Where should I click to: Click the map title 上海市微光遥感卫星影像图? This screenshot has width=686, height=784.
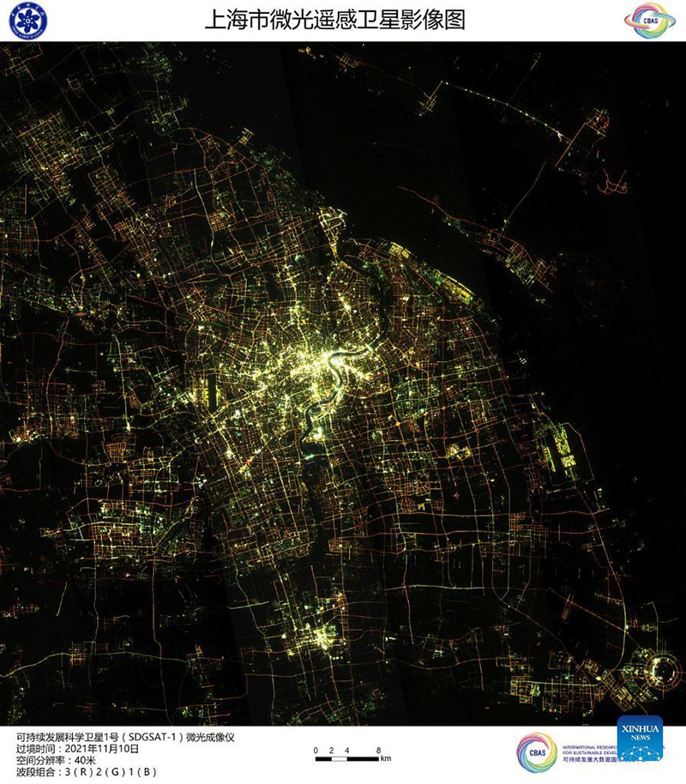(x=334, y=20)
